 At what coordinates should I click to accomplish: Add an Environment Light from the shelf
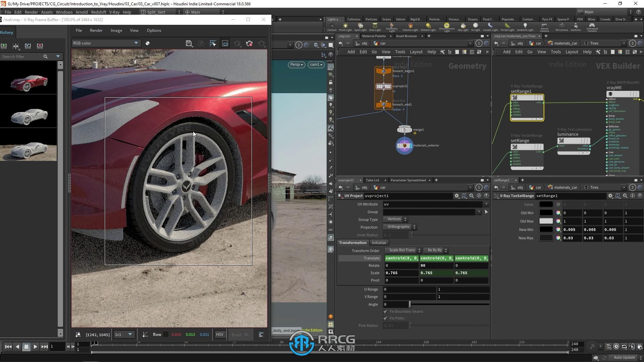pyautogui.click(x=447, y=27)
